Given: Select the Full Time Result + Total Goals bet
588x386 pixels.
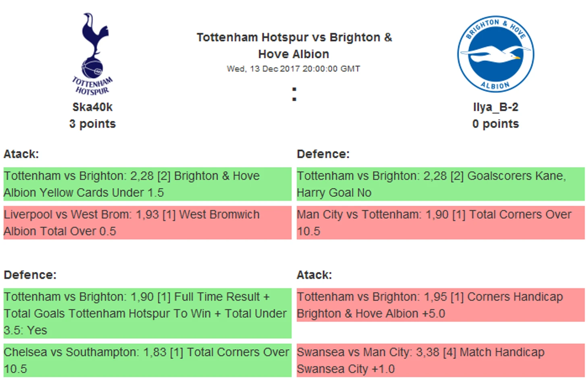Looking at the screenshot, I should click(147, 313).
